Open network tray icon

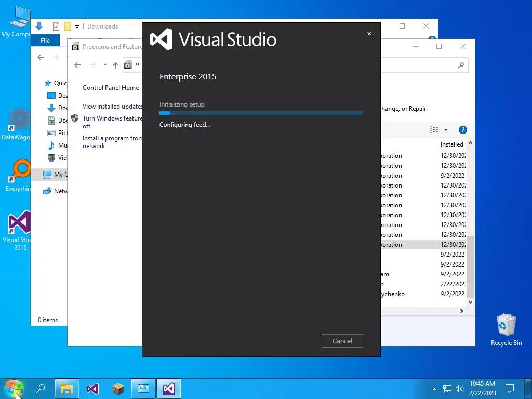[447, 389]
